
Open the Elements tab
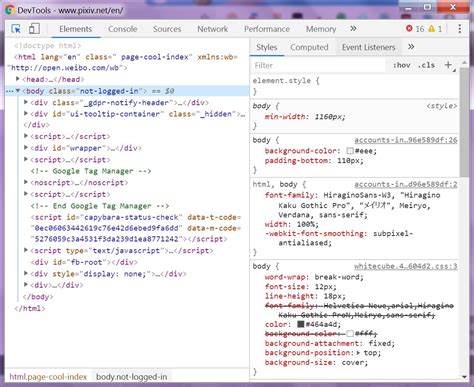pyautogui.click(x=75, y=29)
